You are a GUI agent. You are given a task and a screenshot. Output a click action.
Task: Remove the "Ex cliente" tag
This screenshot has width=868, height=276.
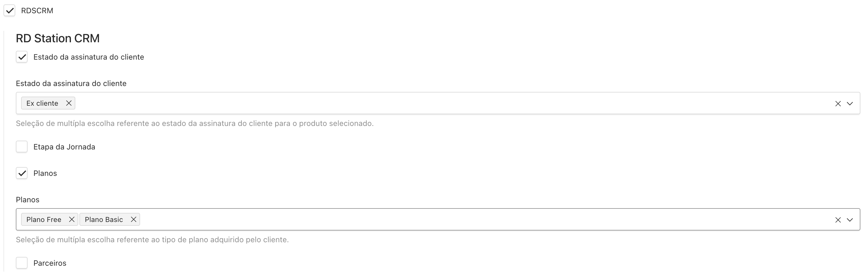(x=69, y=103)
